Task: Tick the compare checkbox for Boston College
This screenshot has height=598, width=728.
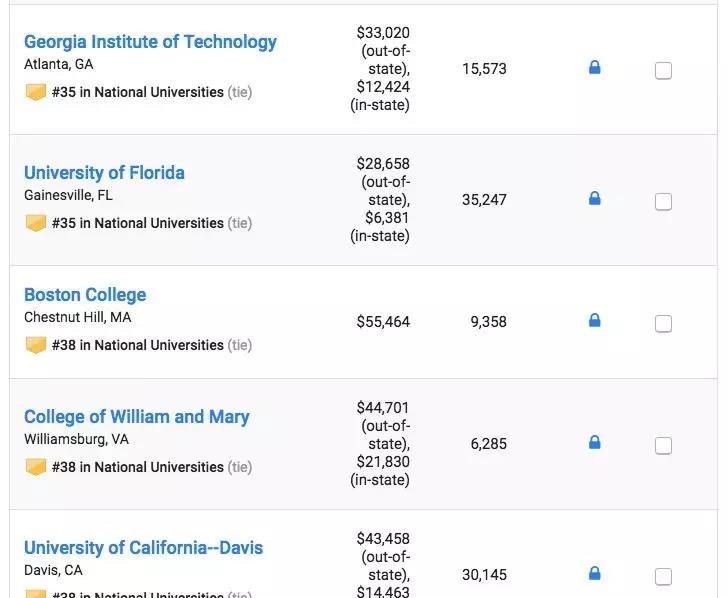Action: coord(663,324)
